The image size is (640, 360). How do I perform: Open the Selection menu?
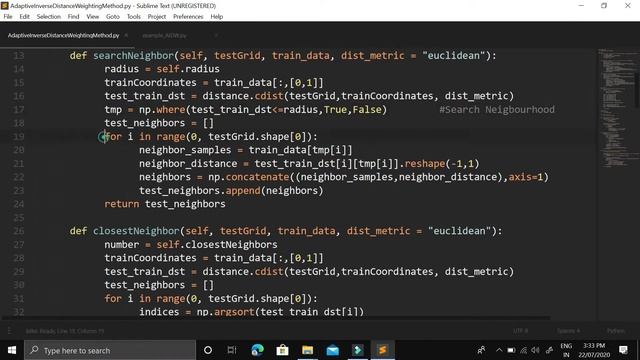point(49,17)
